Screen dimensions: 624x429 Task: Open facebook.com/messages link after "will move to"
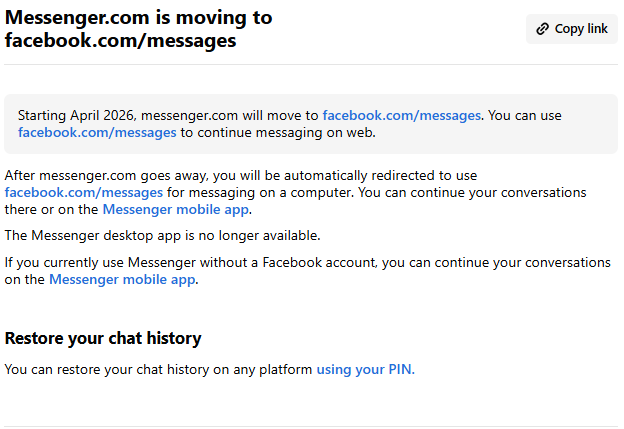tap(401, 116)
